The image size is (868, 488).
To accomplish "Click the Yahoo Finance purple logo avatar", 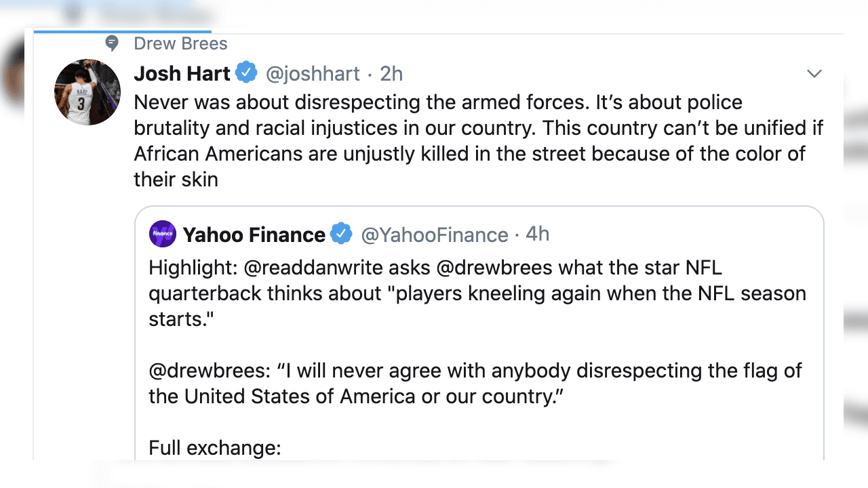I will click(163, 235).
